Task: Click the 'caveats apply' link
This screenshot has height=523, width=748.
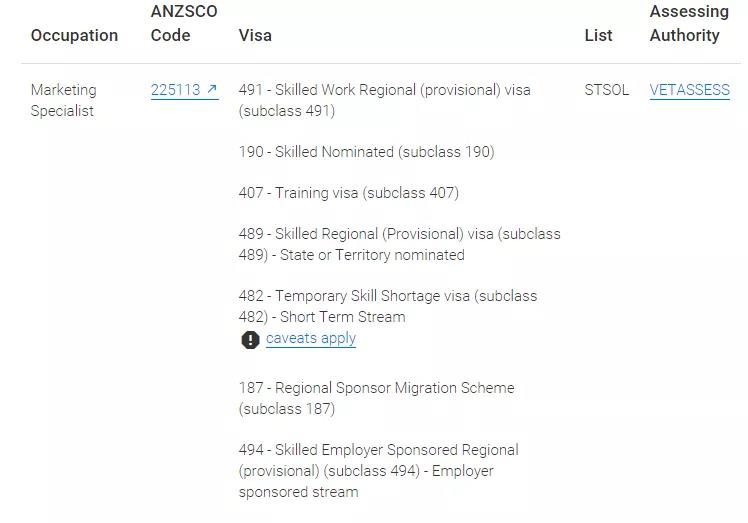Action: click(311, 338)
